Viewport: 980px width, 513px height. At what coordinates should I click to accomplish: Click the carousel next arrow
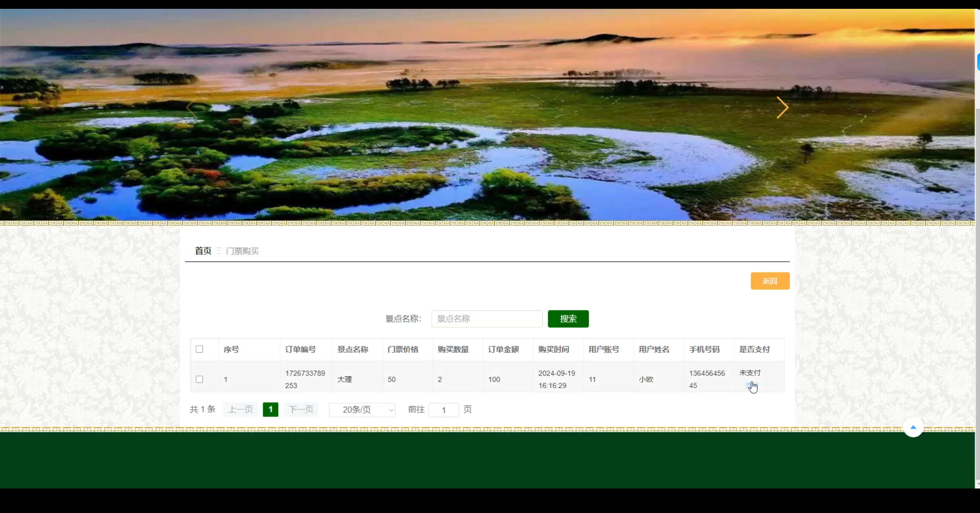(x=782, y=108)
